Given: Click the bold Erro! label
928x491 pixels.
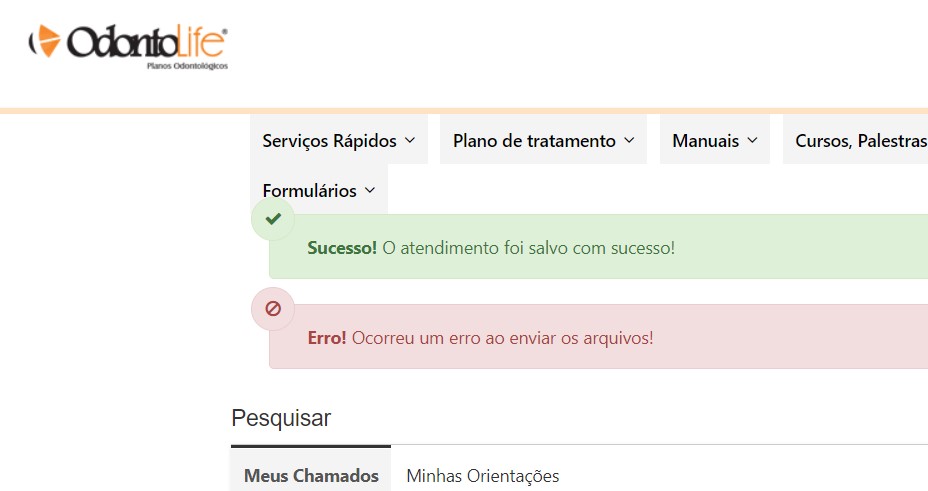Looking at the screenshot, I should click(327, 338).
